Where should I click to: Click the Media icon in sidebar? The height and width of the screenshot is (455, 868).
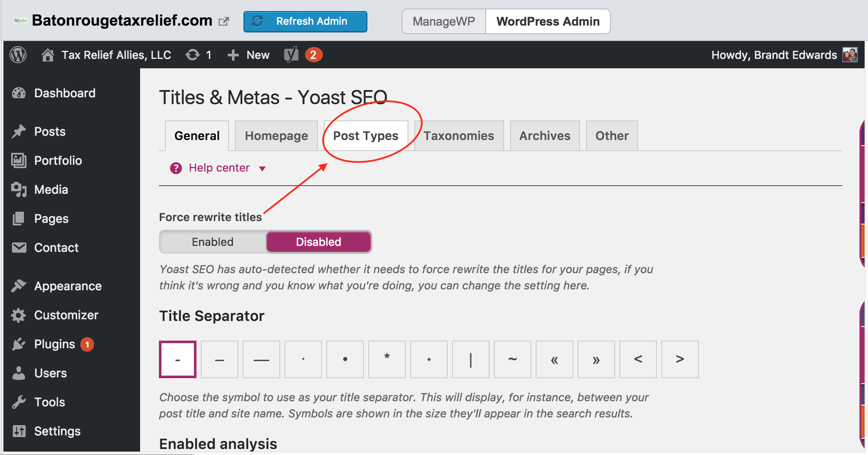(19, 190)
